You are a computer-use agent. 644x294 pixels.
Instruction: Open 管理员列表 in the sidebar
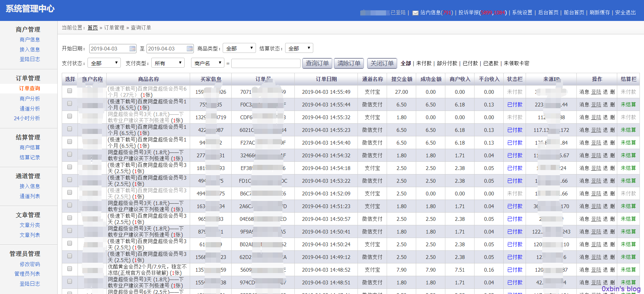[x=27, y=274]
